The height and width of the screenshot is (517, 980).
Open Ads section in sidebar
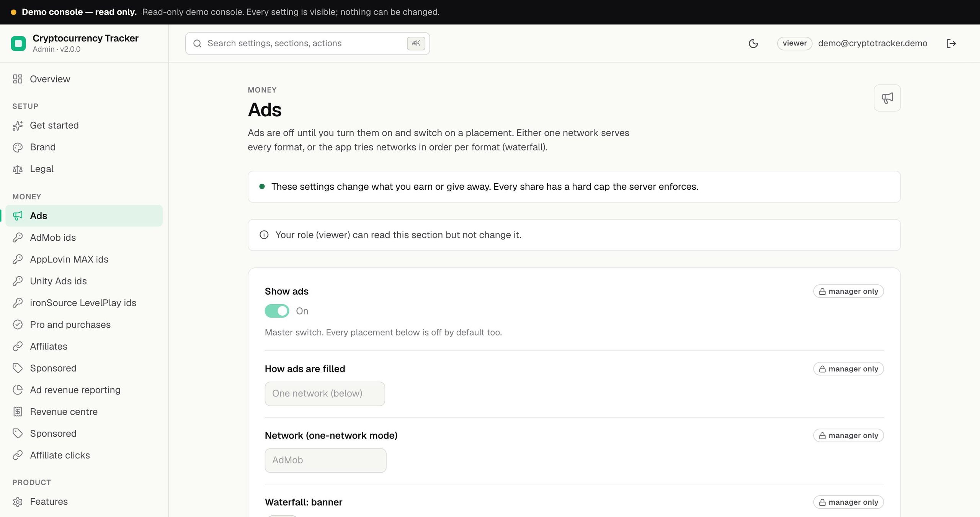[84, 216]
